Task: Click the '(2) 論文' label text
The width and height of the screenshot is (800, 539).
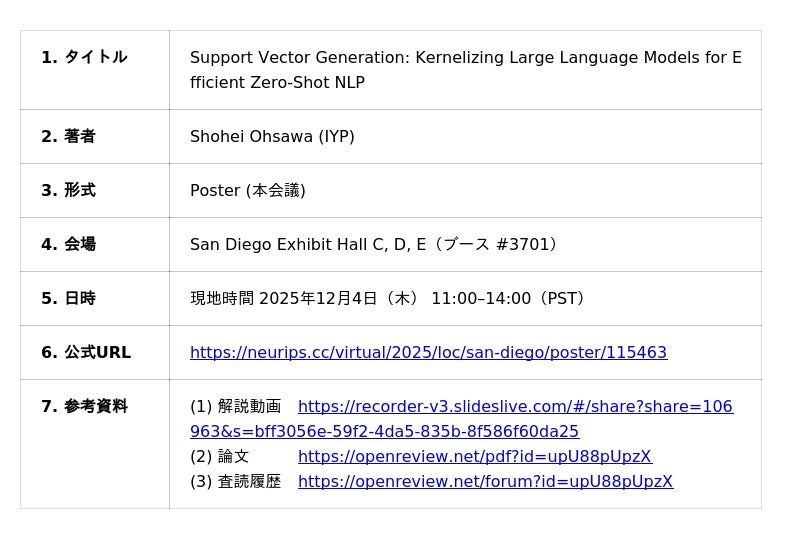Action: tap(220, 457)
